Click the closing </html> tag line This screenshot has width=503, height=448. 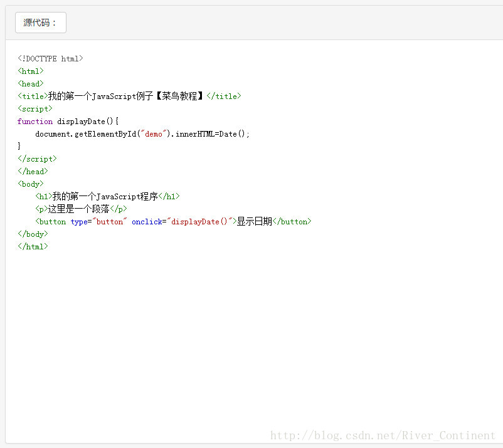(x=33, y=246)
